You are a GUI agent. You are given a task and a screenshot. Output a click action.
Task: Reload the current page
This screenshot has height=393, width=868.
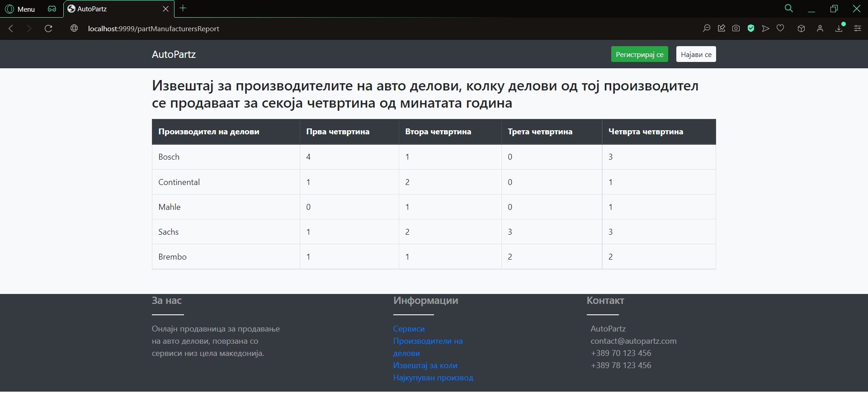click(48, 28)
